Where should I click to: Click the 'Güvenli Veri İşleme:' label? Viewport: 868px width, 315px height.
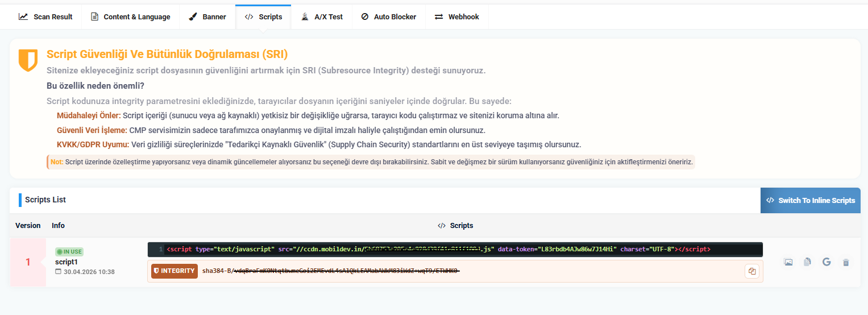pos(92,130)
